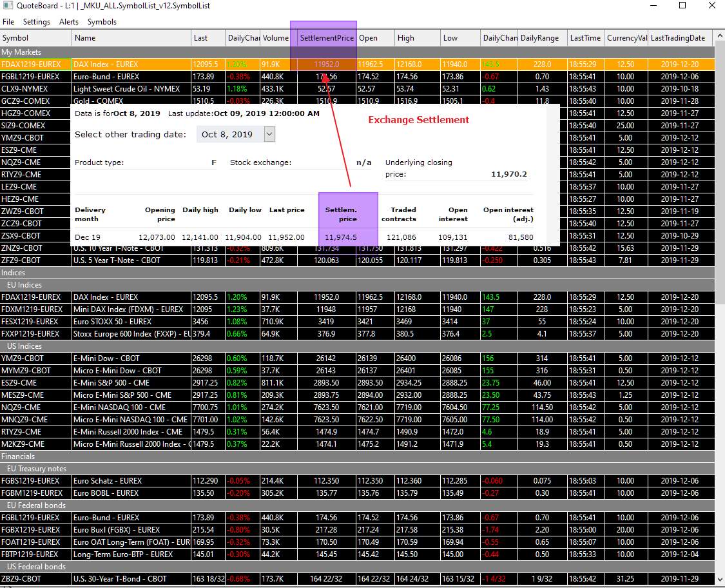
Task: Click the SettlementPrice column header
Action: [x=327, y=38]
